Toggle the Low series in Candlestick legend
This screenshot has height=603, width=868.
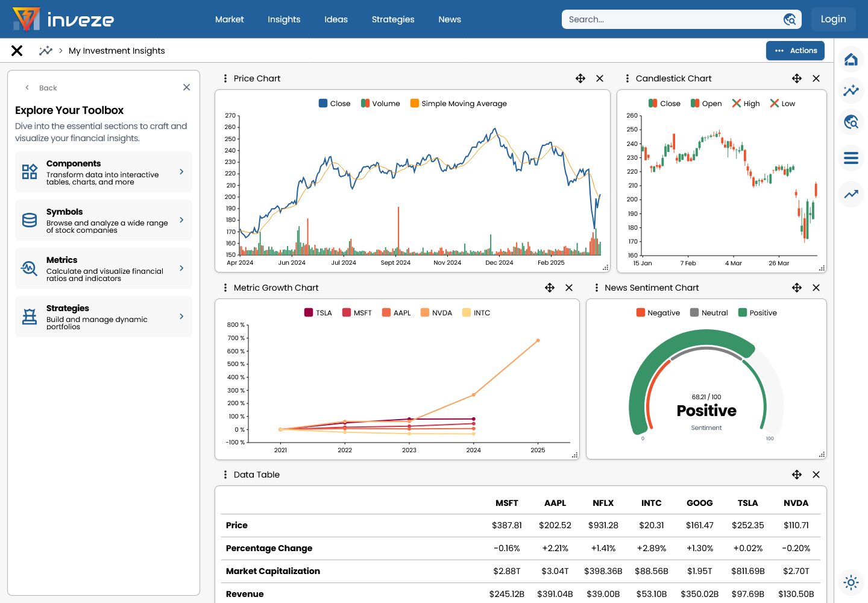pos(783,104)
